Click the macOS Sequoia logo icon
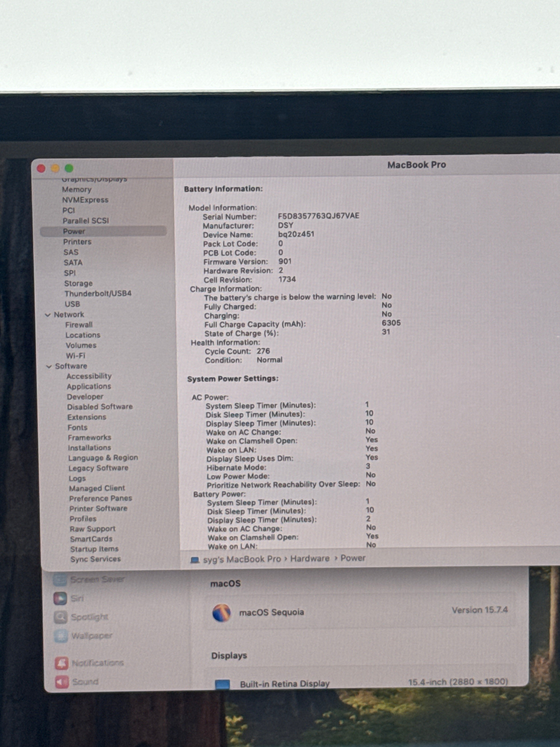 click(x=221, y=613)
